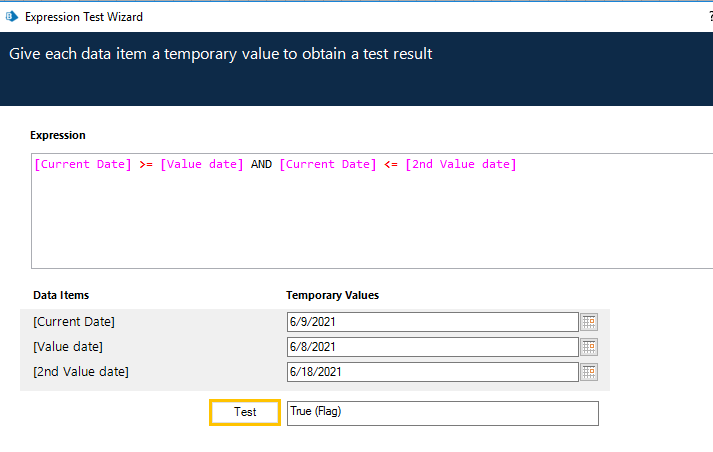Click the Expression Test Wizard app icon
713x452 pixels.
point(12,17)
